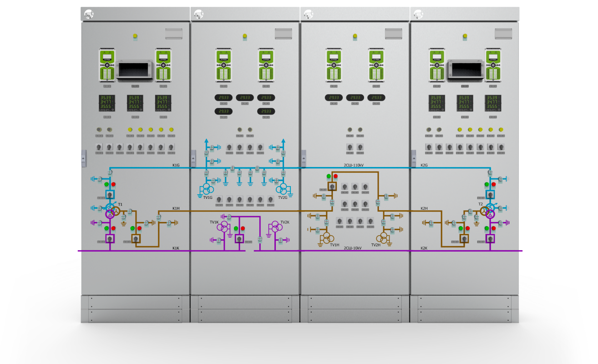Click the T2 power transformer symbol
598x364 pixels.
pyautogui.click(x=490, y=212)
